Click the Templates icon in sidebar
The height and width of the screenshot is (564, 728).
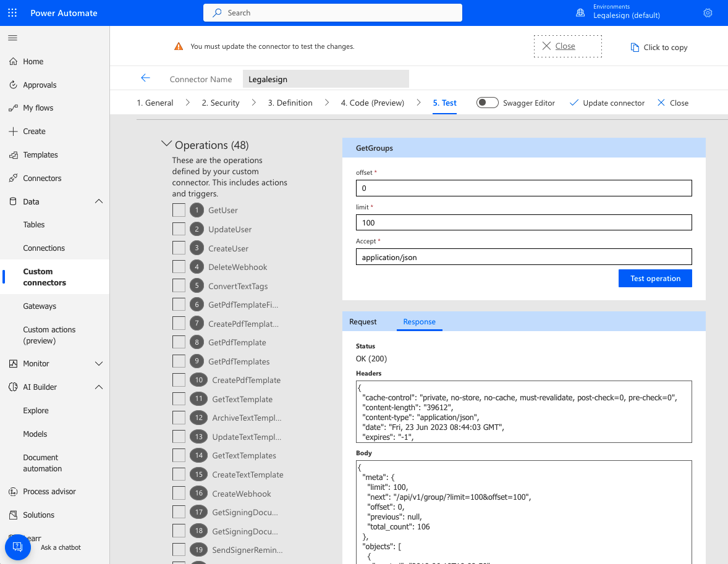tap(13, 155)
